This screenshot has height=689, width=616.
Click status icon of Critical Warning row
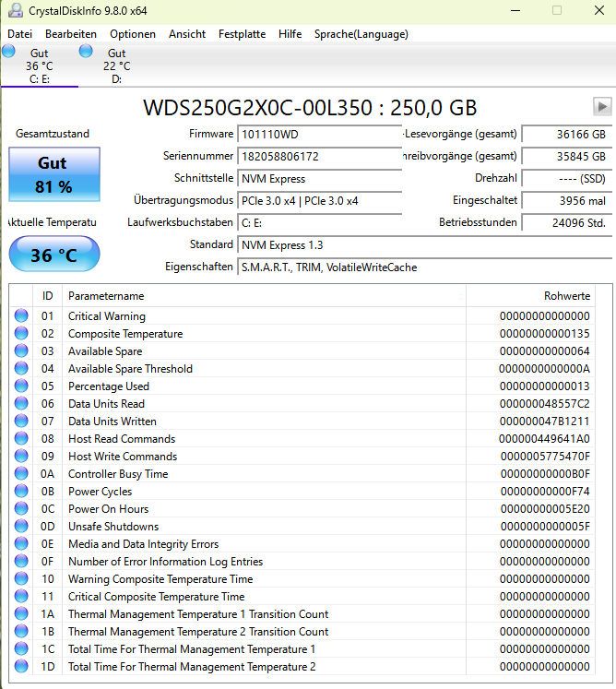[21, 315]
